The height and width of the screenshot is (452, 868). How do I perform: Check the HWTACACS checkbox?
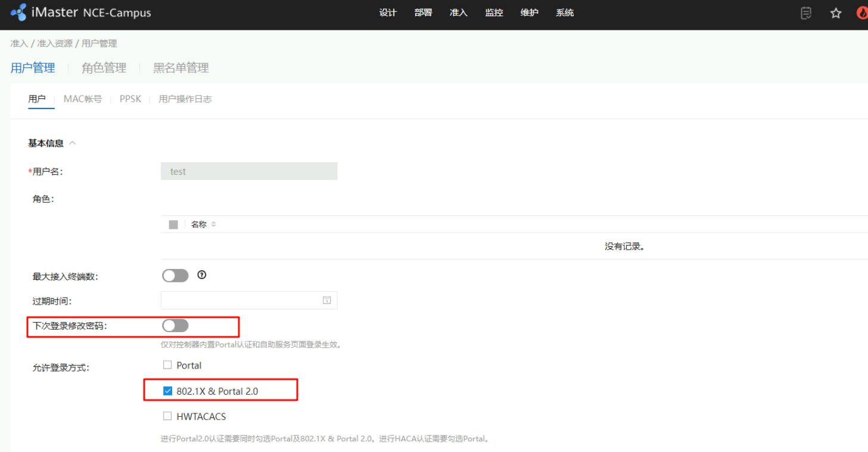coord(167,416)
